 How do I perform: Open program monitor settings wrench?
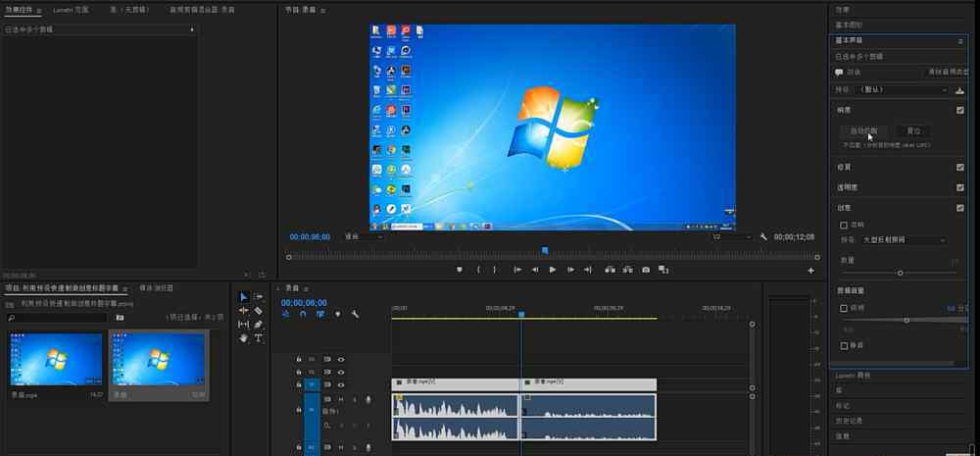click(763, 237)
